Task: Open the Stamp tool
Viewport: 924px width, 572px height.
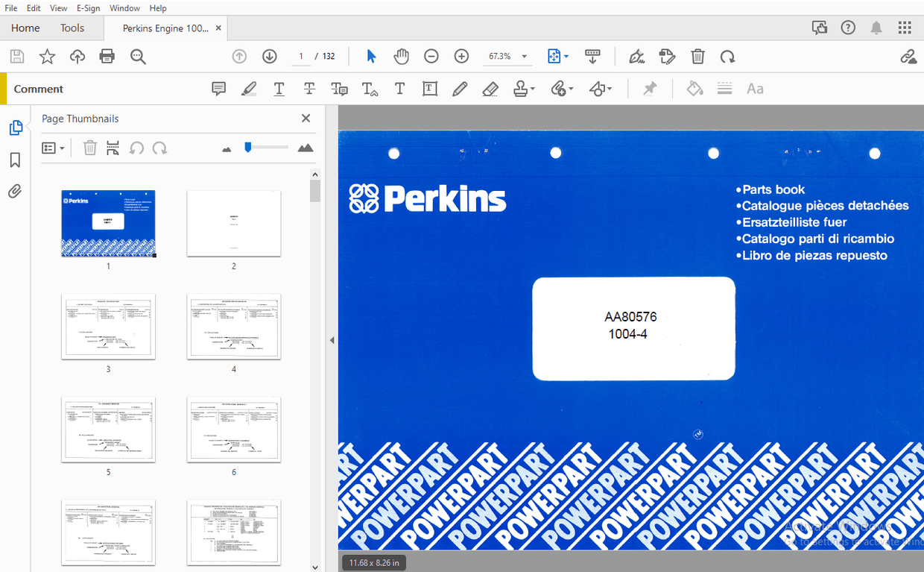Action: pyautogui.click(x=521, y=89)
